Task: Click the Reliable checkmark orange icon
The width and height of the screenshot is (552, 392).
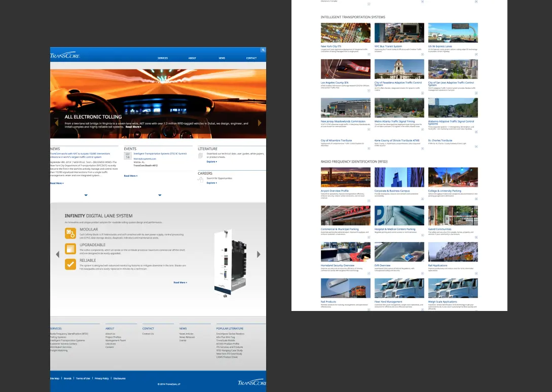Action: (x=70, y=264)
